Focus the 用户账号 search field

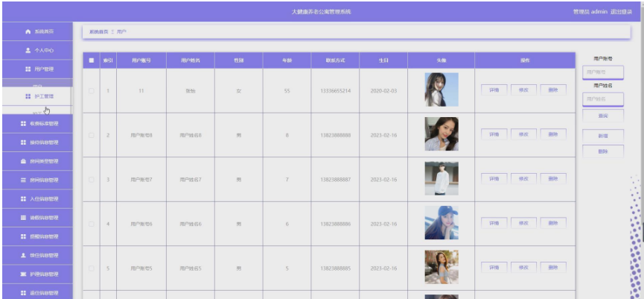click(x=603, y=72)
